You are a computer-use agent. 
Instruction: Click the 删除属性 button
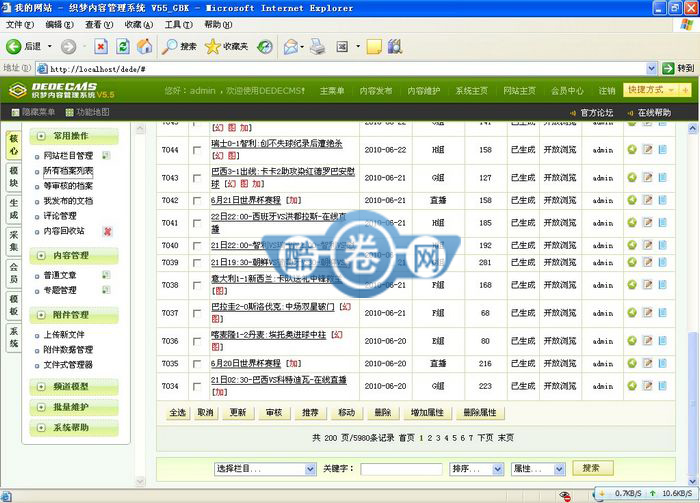click(480, 413)
